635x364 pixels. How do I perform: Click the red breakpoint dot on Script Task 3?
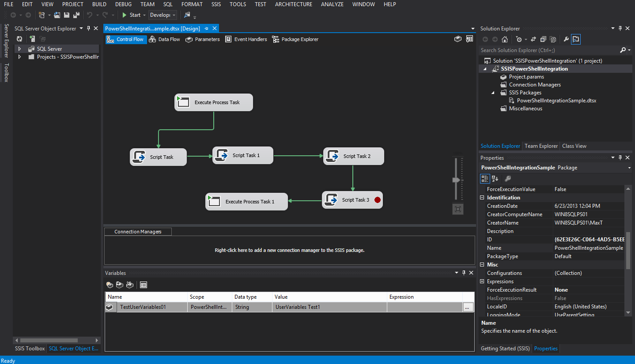point(377,200)
